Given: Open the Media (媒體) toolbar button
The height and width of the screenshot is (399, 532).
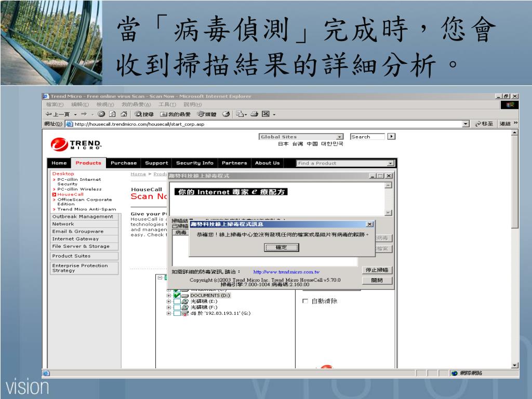Looking at the screenshot, I should 207,114.
